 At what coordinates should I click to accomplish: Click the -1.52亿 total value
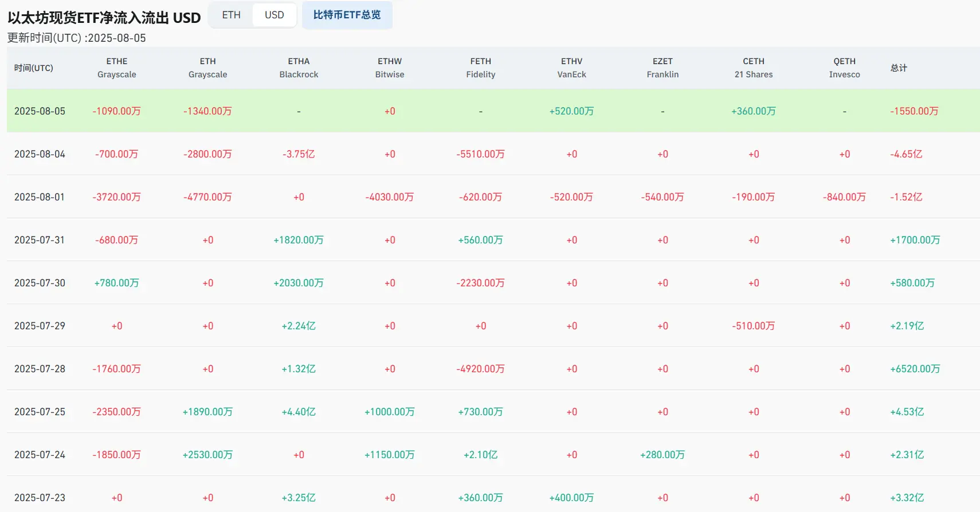907,197
